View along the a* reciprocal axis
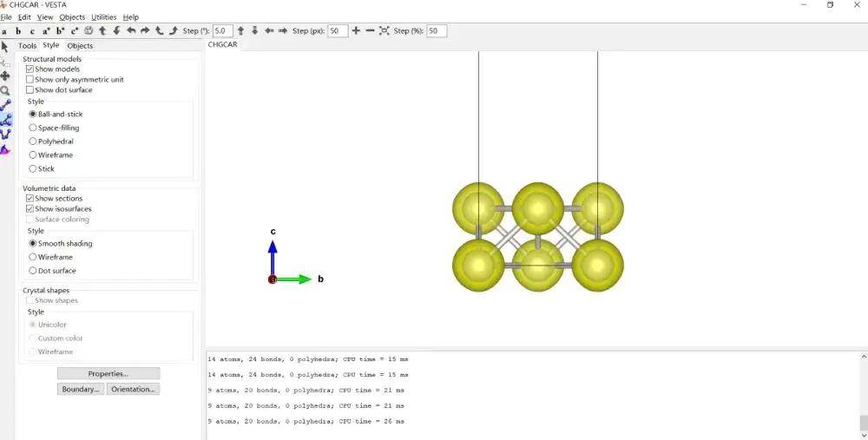Screen dimensions: 868x440 [x=47, y=31]
